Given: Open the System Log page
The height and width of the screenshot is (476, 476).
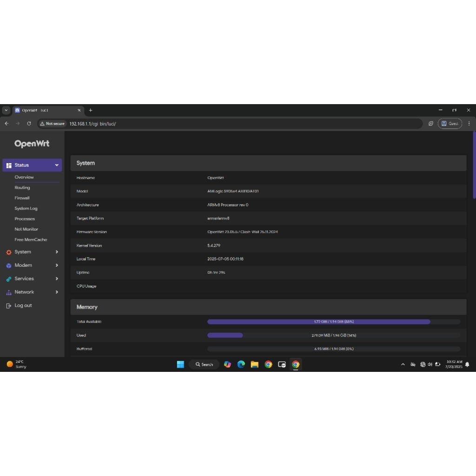Looking at the screenshot, I should (26, 209).
